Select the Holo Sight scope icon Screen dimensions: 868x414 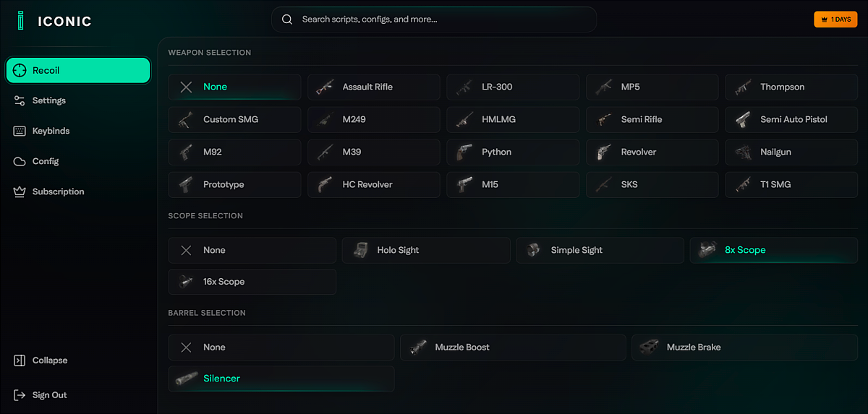point(360,250)
